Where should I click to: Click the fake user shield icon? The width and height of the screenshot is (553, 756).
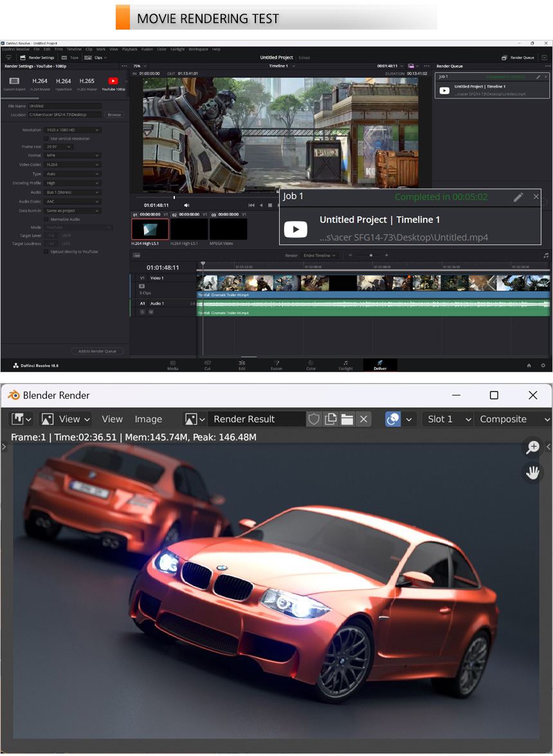[314, 419]
